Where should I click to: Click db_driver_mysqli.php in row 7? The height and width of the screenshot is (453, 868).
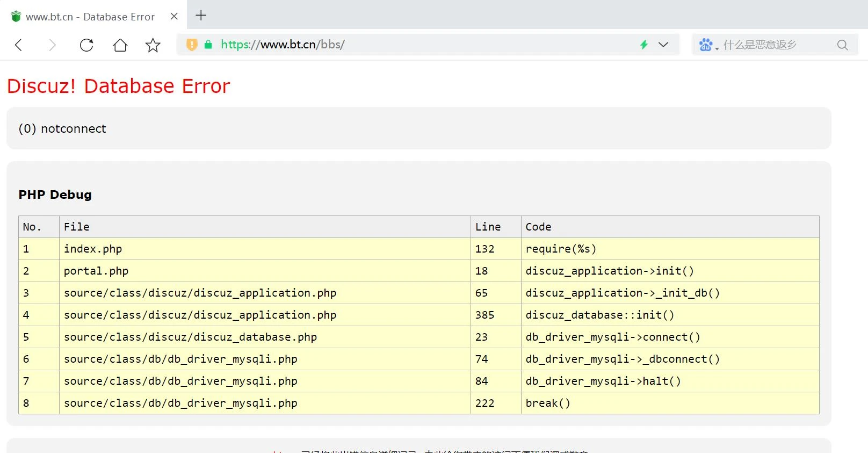click(265, 381)
